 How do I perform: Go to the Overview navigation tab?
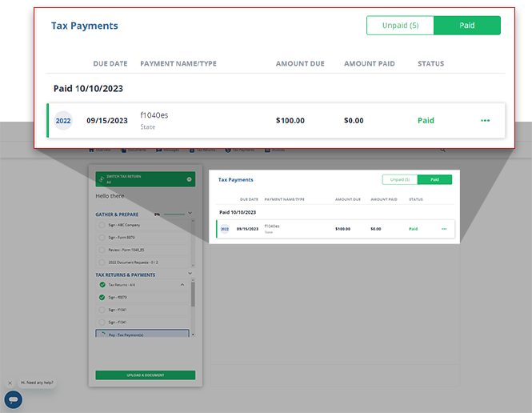pyautogui.click(x=100, y=150)
